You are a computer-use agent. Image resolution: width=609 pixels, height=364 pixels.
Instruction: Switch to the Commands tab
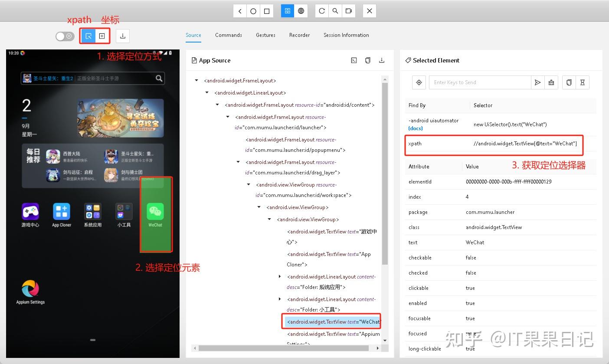click(228, 35)
